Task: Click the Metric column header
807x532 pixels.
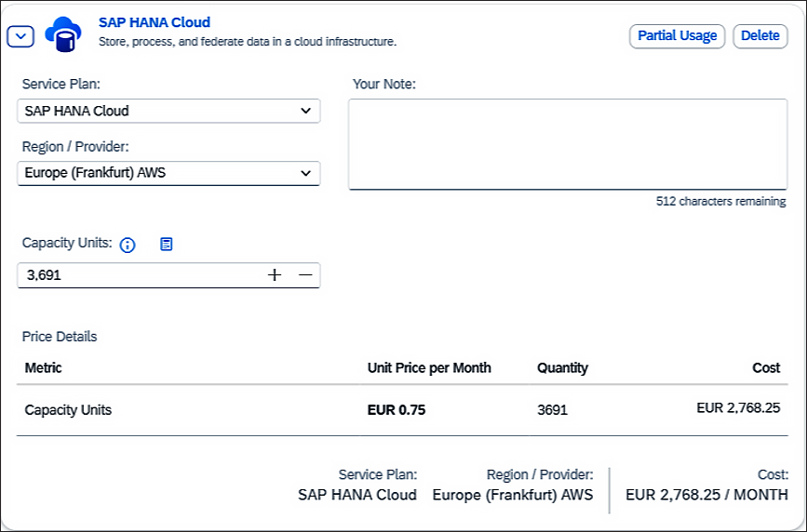Action: [x=43, y=368]
